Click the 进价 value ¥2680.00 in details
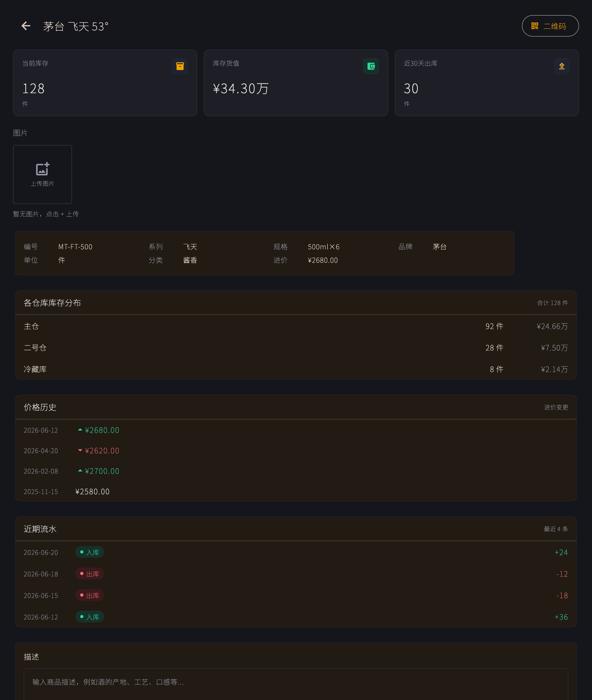 coord(323,260)
